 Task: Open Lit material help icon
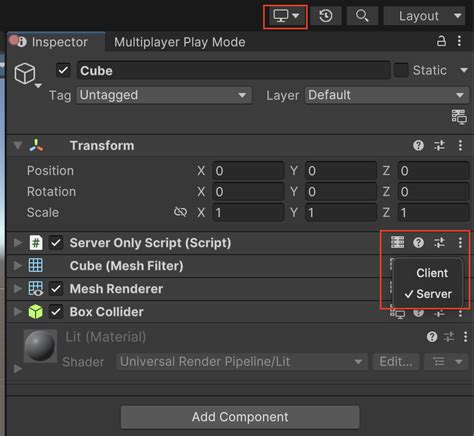point(432,337)
